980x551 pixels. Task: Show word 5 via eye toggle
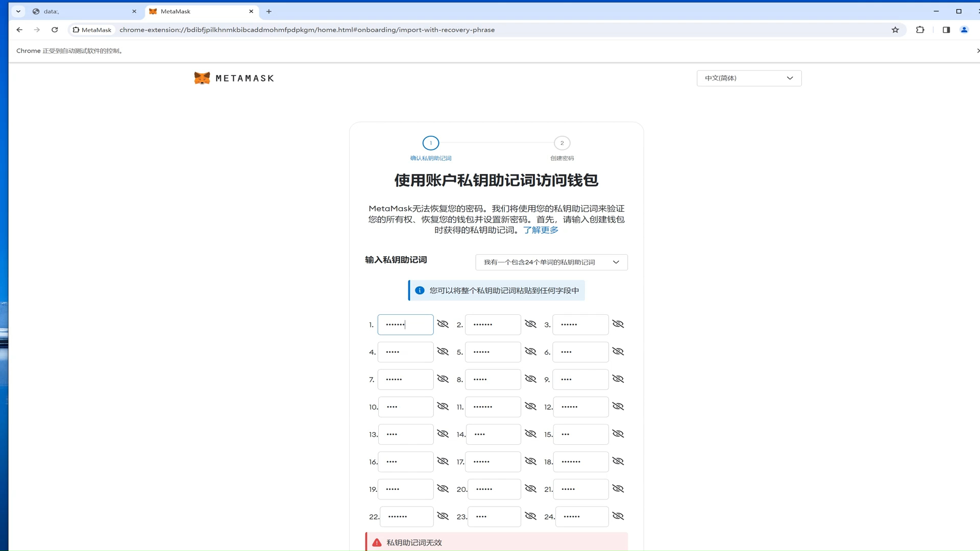(530, 352)
